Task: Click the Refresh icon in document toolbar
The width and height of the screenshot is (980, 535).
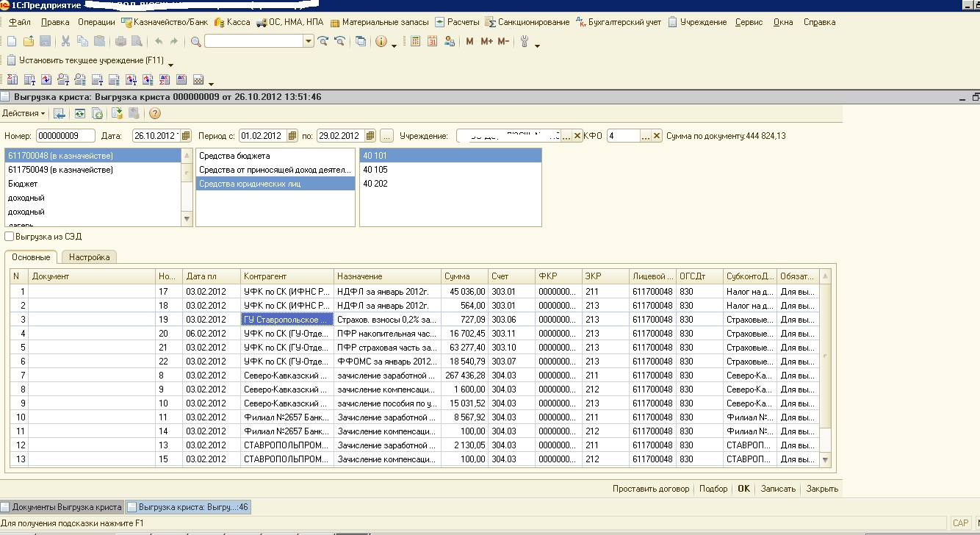Action: [79, 113]
